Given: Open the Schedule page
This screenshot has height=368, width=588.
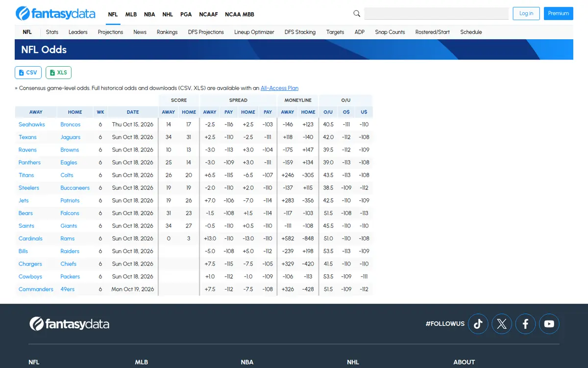Looking at the screenshot, I should point(471,32).
